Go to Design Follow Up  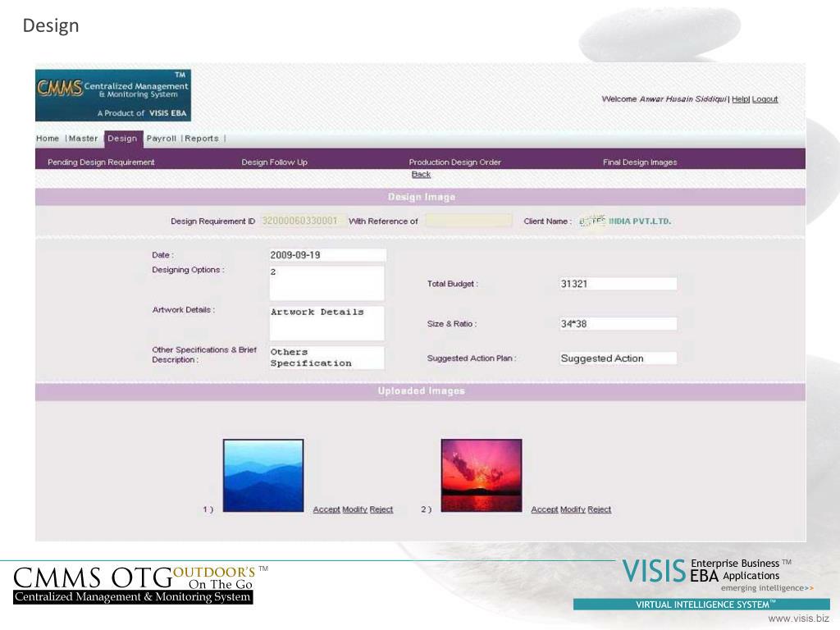click(274, 162)
